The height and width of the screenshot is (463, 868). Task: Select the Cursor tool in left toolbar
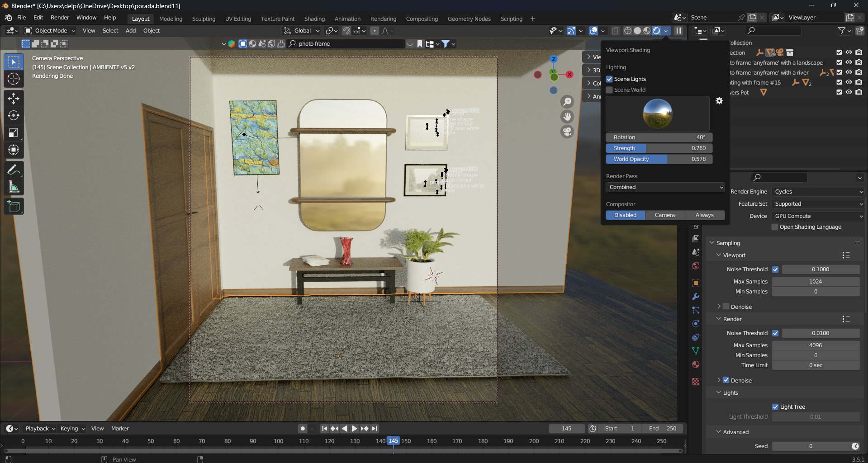[14, 79]
